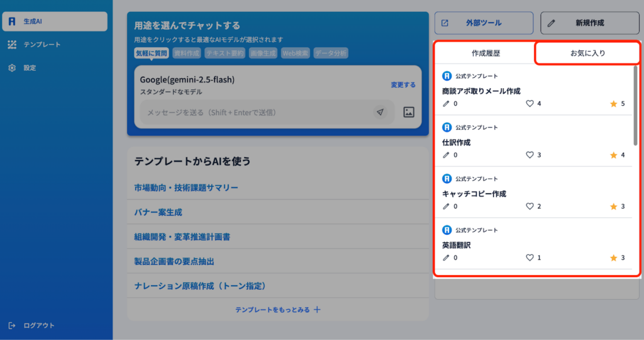The image size is (644, 340).
Task: Switch to the 作成履歴 tab
Action: coord(486,54)
